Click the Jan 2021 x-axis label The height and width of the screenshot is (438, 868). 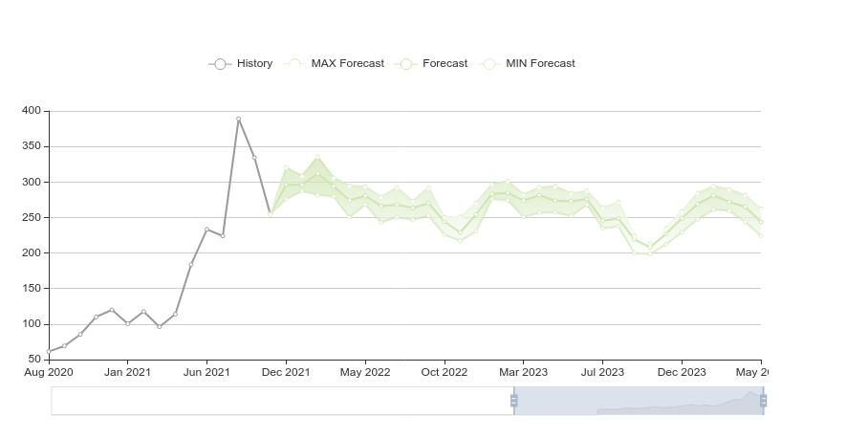127,372
